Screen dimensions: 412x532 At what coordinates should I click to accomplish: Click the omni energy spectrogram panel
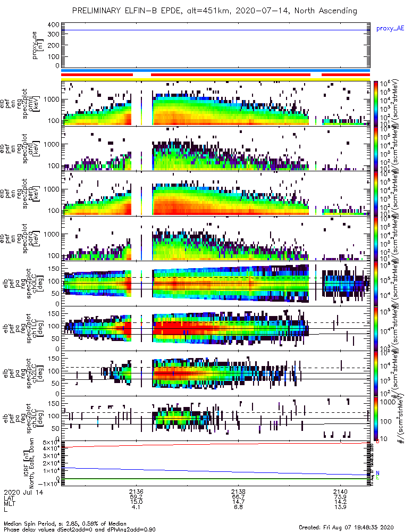(x=216, y=104)
